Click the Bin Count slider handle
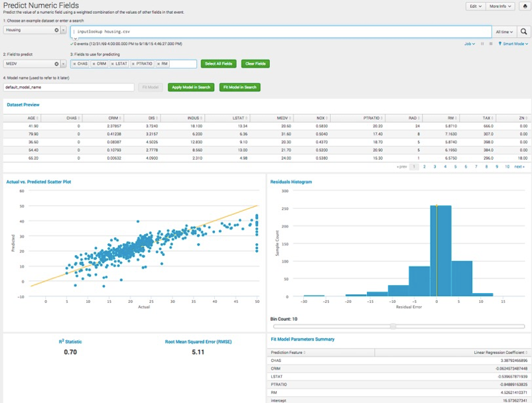Screen dimensions: 532x403 point(393,326)
